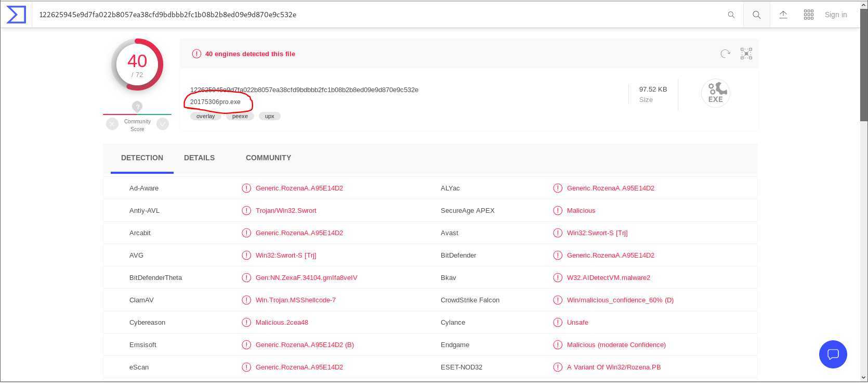This screenshot has height=383, width=868.
Task: Upvote with community score check icon
Action: [x=163, y=124]
